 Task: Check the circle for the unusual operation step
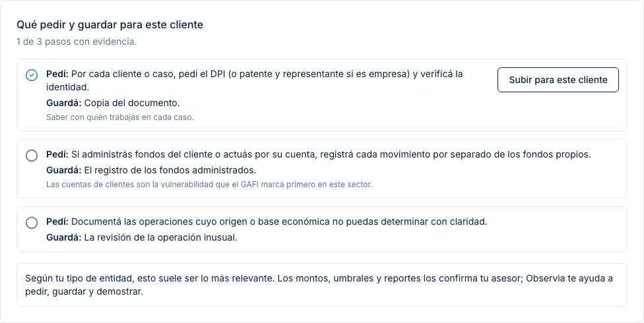(x=32, y=223)
